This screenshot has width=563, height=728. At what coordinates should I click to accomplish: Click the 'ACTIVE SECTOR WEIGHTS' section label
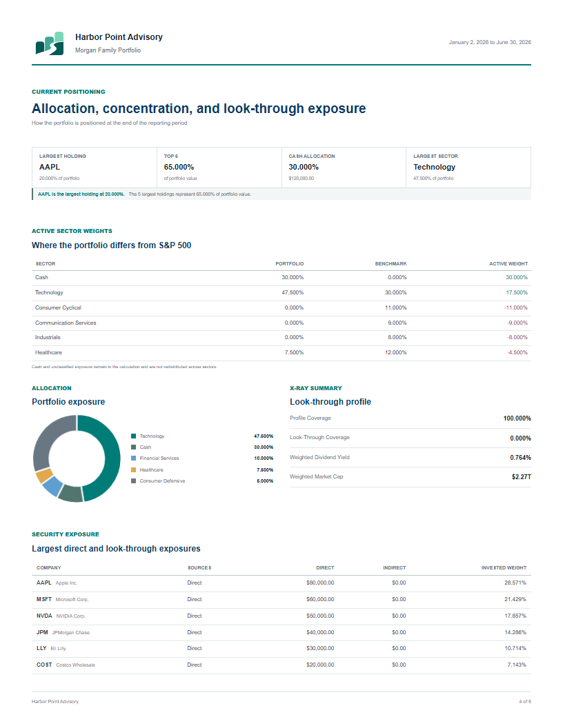click(x=72, y=231)
